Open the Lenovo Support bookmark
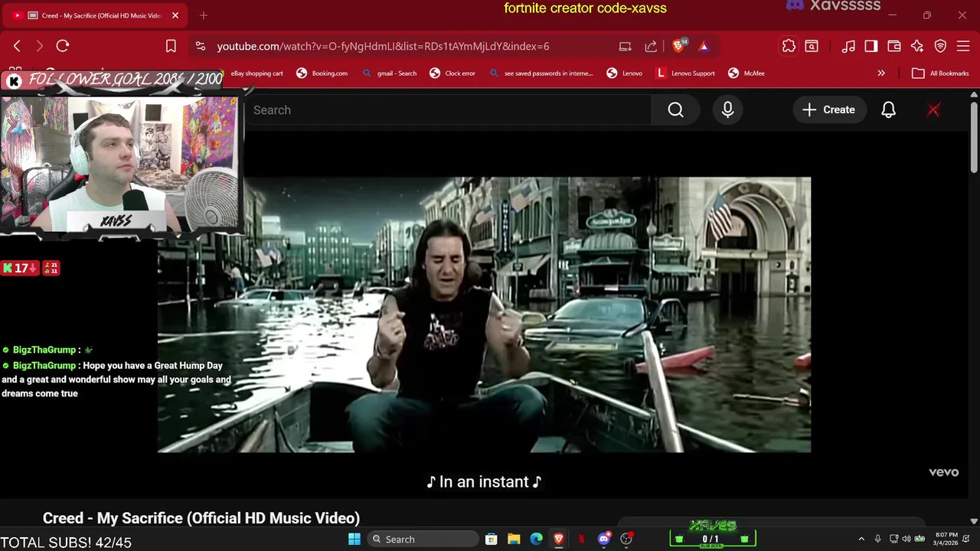The height and width of the screenshot is (551, 980). click(x=685, y=73)
